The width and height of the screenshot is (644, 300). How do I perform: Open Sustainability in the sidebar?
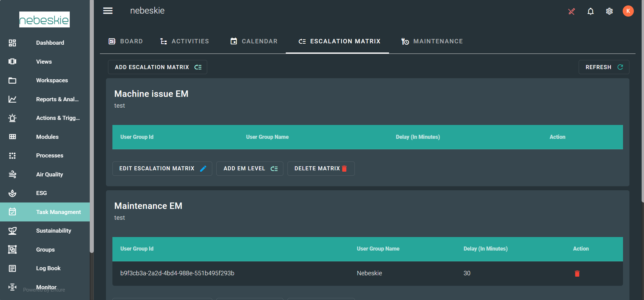[53, 231]
